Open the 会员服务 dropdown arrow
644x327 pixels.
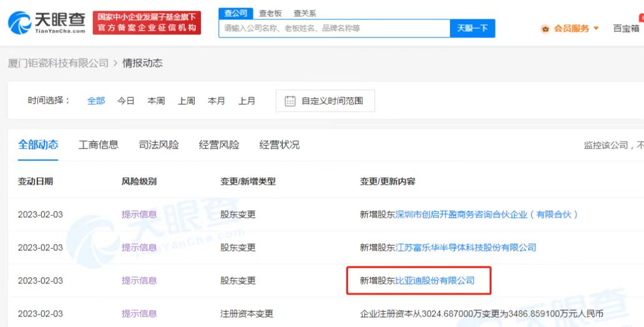click(596, 29)
